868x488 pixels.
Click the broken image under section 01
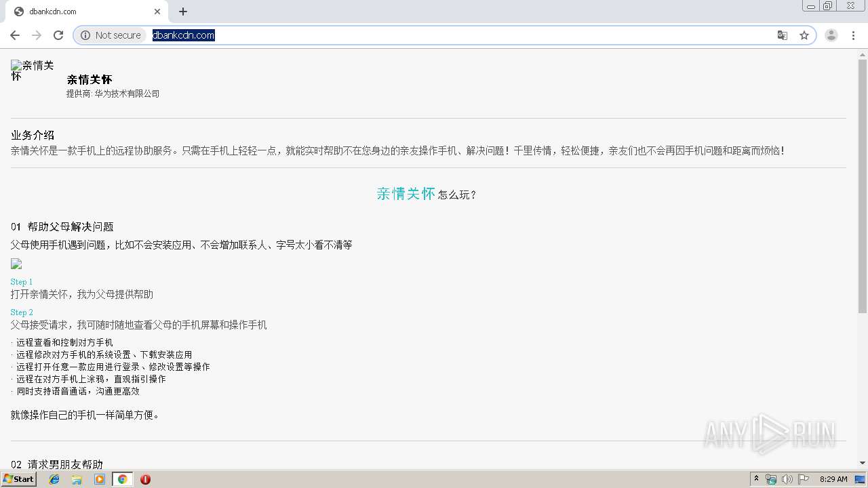coord(16,264)
